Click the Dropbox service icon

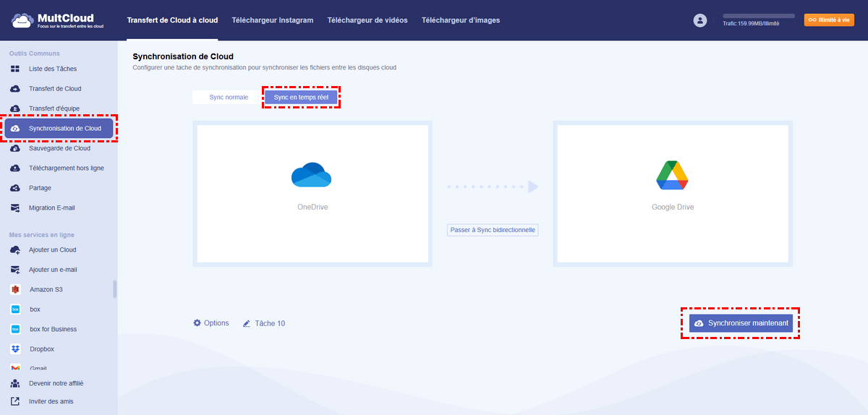[x=15, y=349]
